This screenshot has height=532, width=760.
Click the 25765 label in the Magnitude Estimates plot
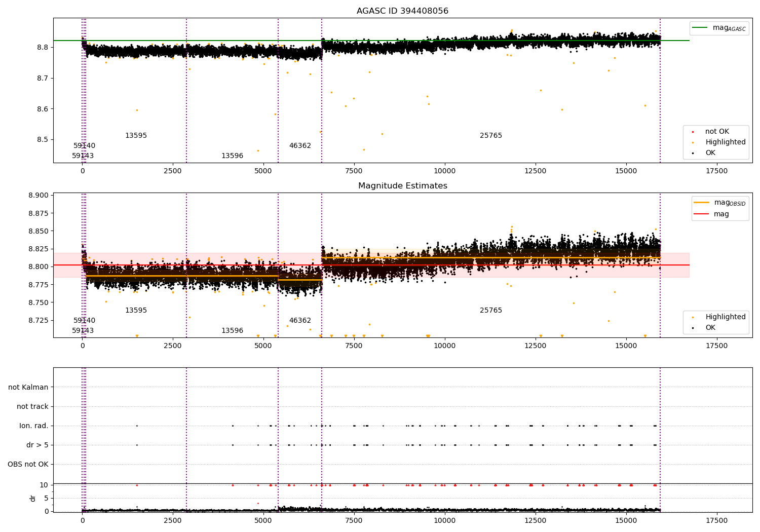[490, 311]
